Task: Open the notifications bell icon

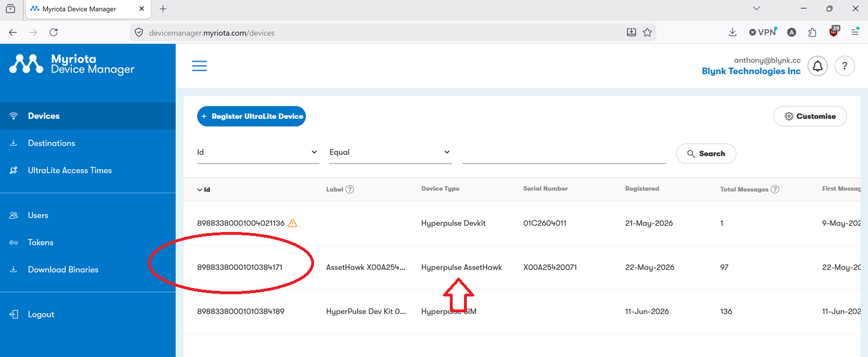Action: tap(818, 66)
